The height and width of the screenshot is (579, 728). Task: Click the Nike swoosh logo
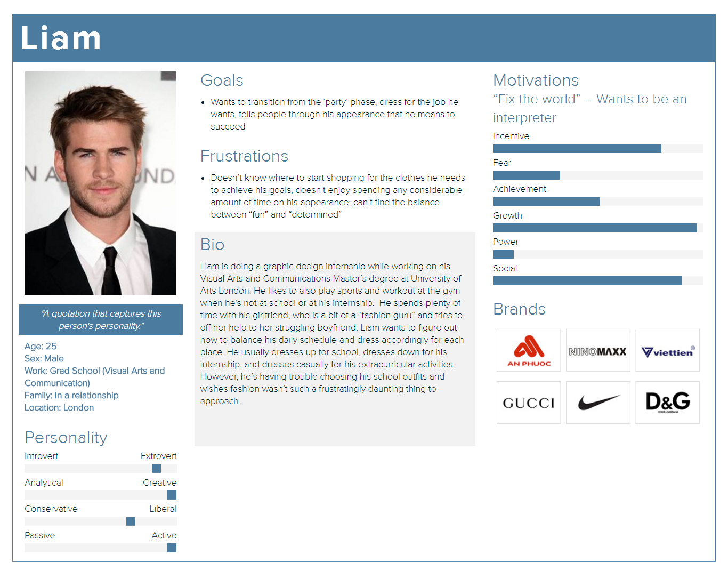[x=598, y=403]
